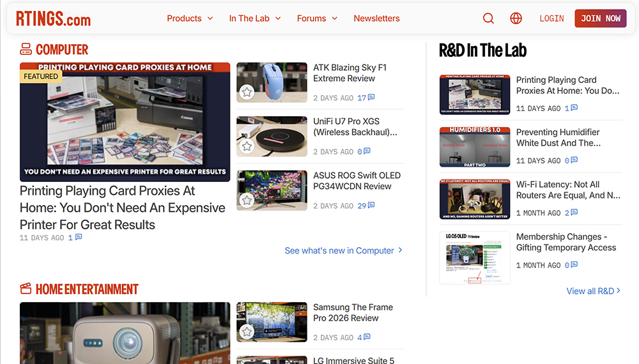Favorite the UniFi U7 Pro XGS star

247,146
